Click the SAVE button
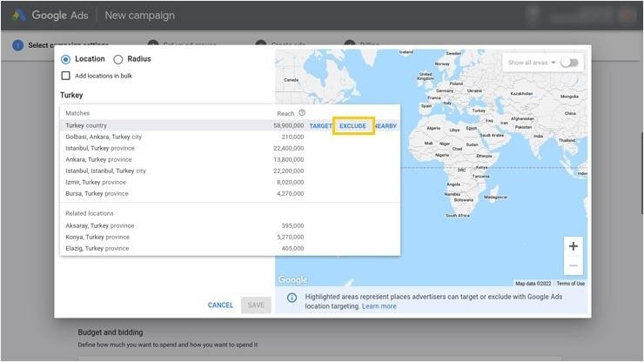 256,305
